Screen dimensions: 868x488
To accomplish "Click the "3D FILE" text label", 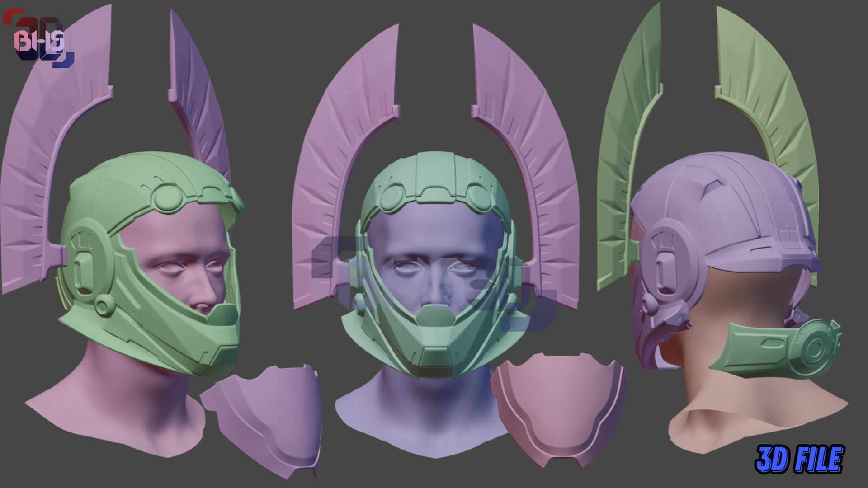I will coord(799,460).
